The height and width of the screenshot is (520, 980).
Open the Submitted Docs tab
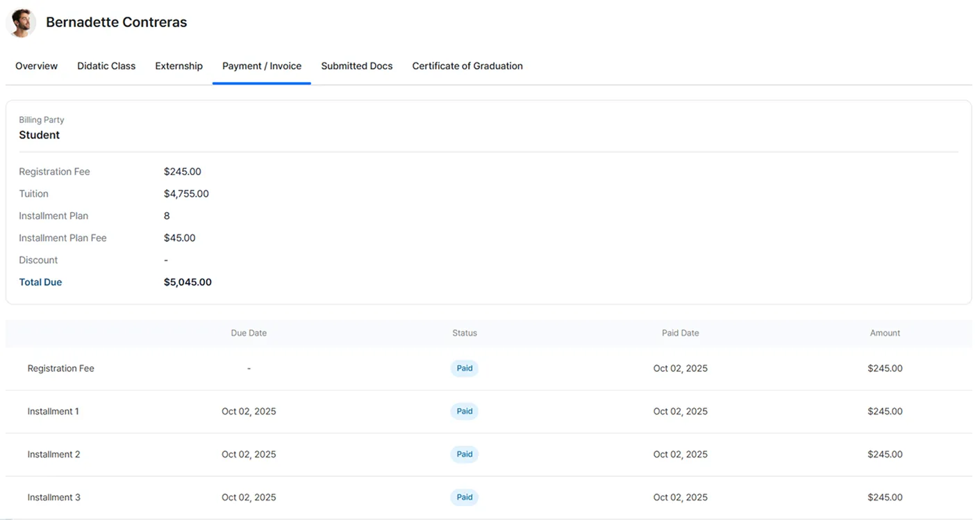[x=356, y=66]
